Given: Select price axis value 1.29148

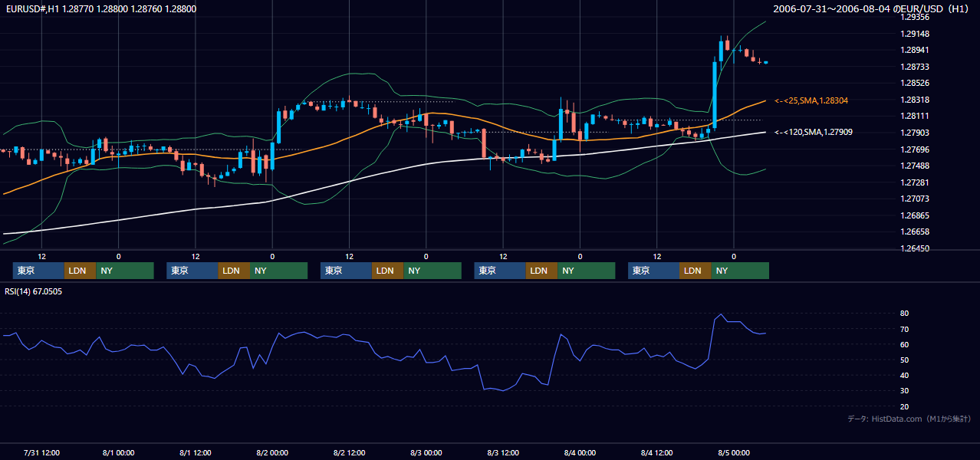Looking at the screenshot, I should pos(916,34).
